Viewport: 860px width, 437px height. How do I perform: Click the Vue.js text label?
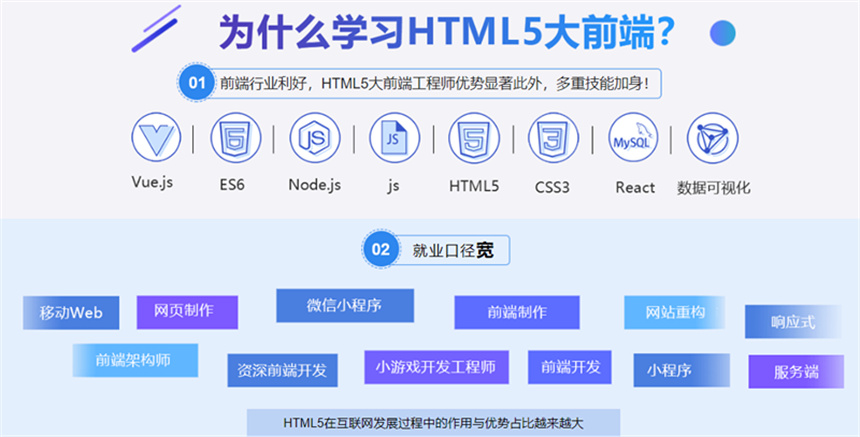click(152, 181)
